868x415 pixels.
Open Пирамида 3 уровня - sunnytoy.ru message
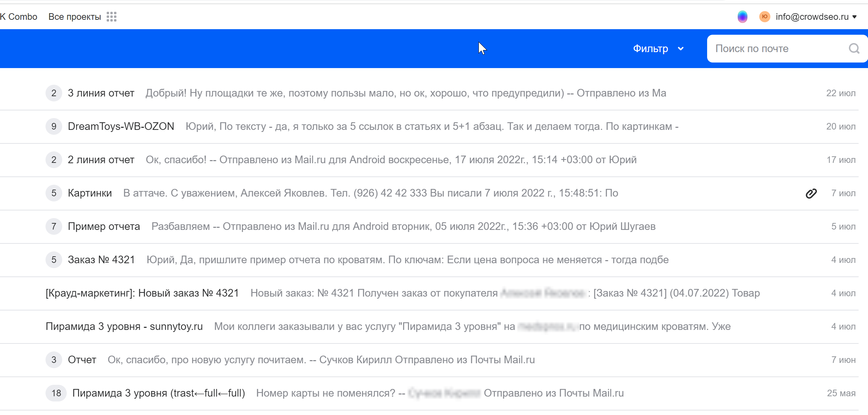pos(124,326)
